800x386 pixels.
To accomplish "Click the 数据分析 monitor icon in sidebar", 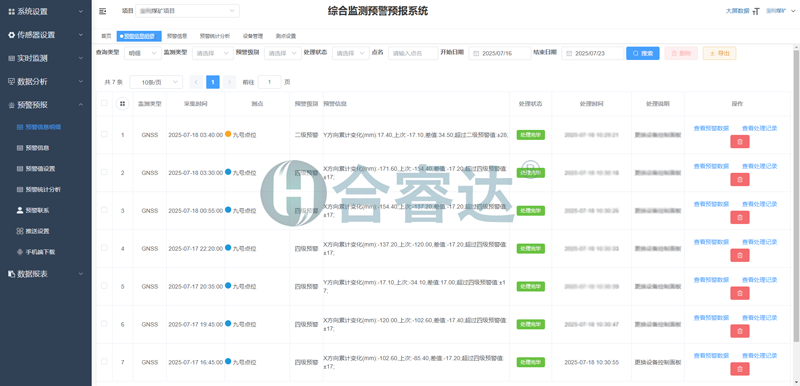I will [11, 82].
